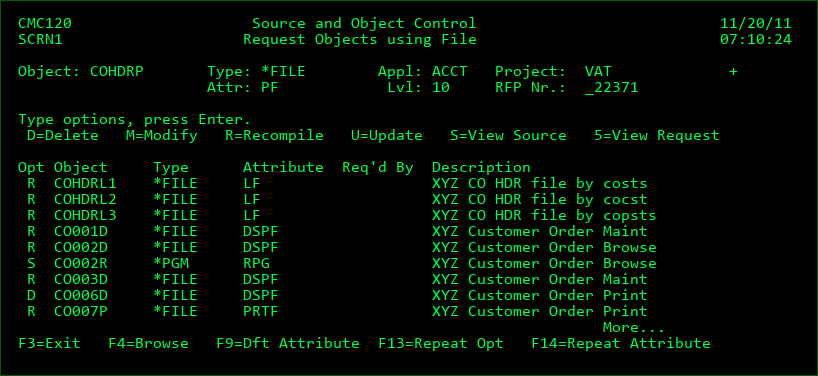
Task: Click the Opt field for CO002D
Action: [x=31, y=247]
